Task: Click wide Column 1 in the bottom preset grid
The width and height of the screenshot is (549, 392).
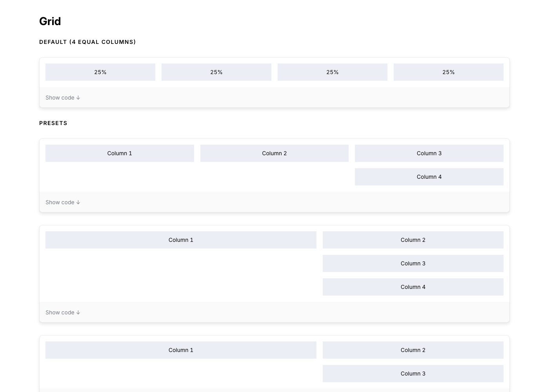Action: [x=181, y=350]
